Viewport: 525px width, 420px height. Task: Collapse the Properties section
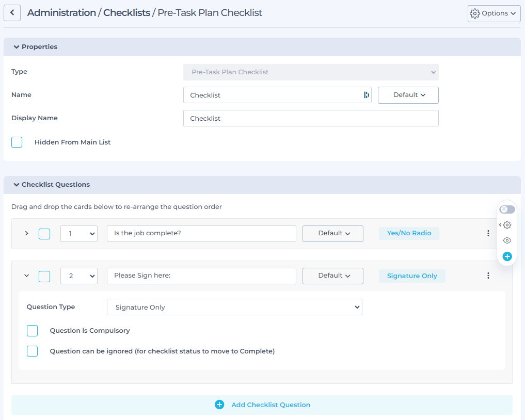pyautogui.click(x=17, y=46)
